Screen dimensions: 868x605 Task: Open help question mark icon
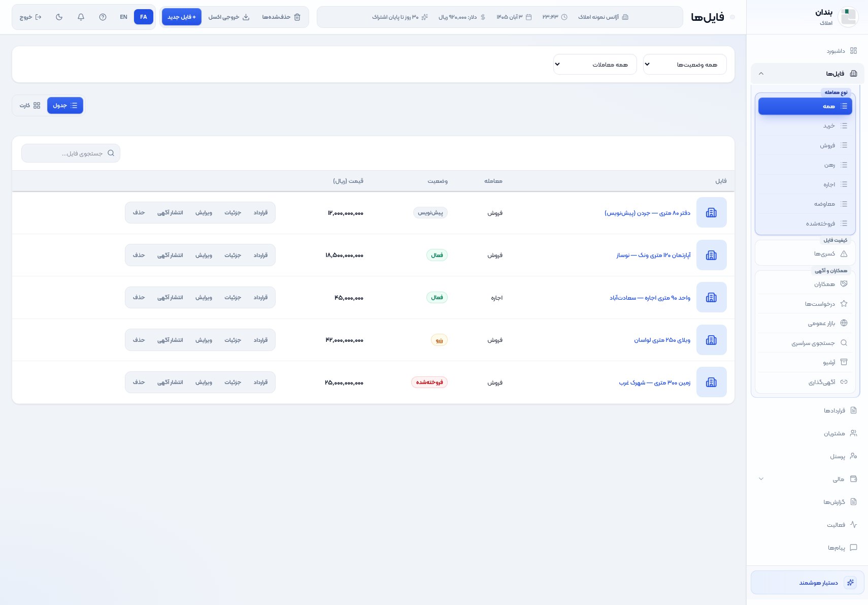(103, 17)
